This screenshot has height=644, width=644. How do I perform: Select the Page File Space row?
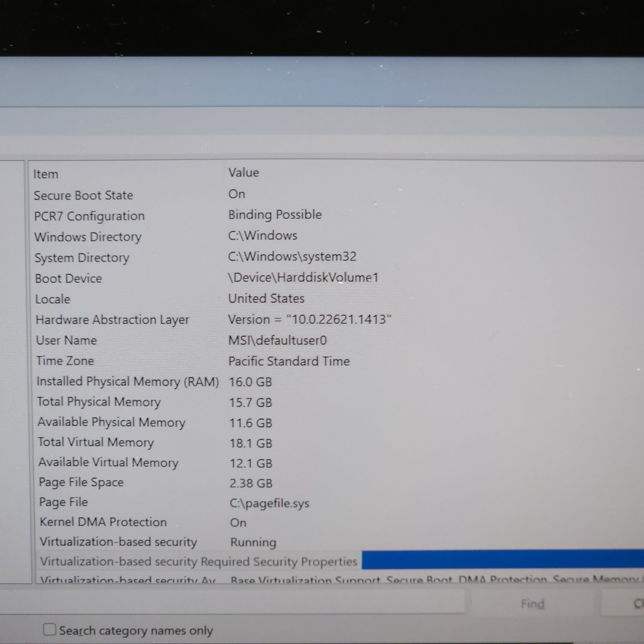click(x=81, y=482)
